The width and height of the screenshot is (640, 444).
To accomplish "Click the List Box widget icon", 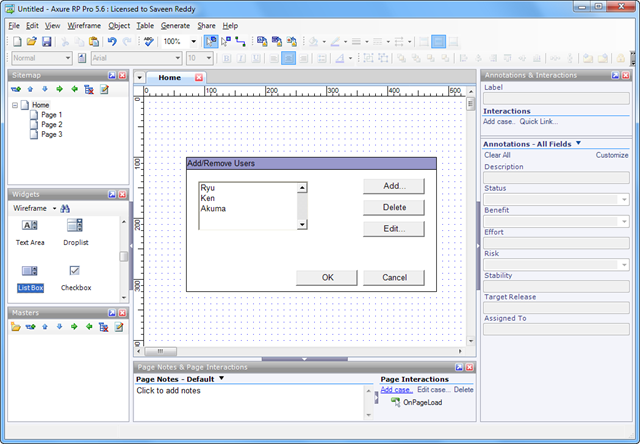I will 30,271.
